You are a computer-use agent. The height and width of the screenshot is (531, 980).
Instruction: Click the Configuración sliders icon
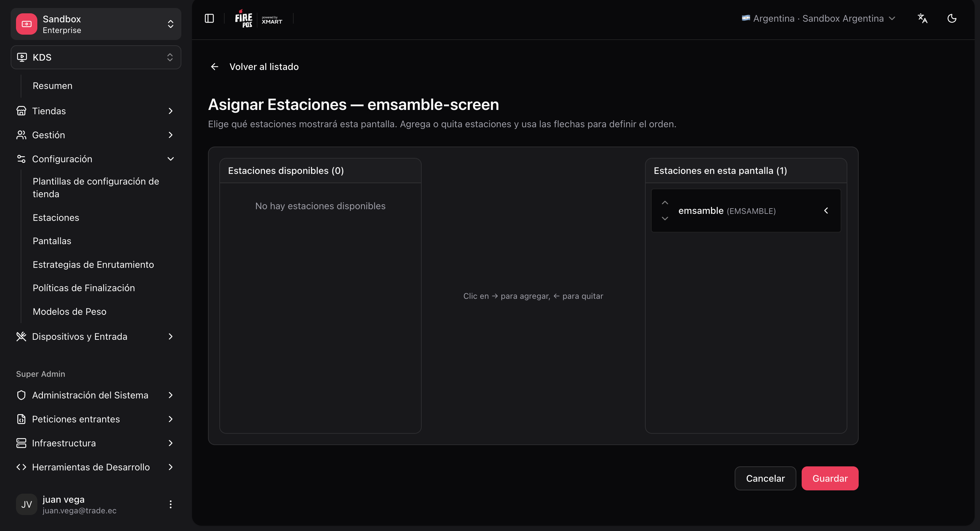pos(21,159)
